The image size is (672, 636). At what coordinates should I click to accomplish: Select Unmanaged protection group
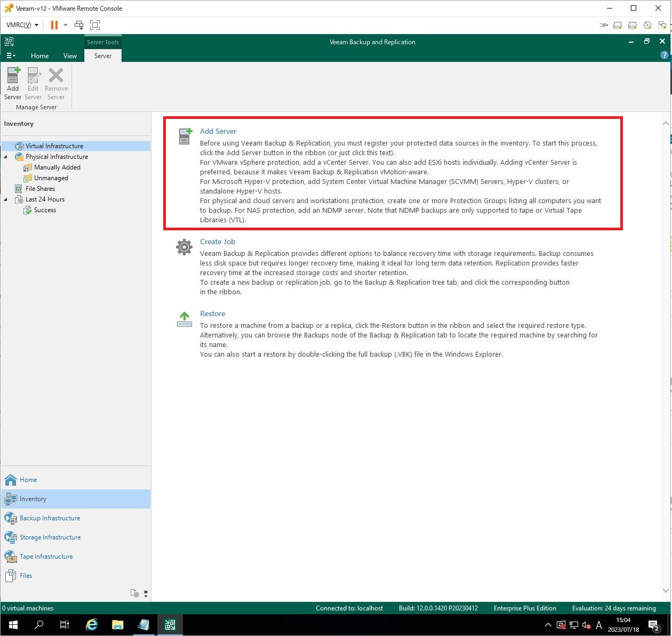point(51,178)
